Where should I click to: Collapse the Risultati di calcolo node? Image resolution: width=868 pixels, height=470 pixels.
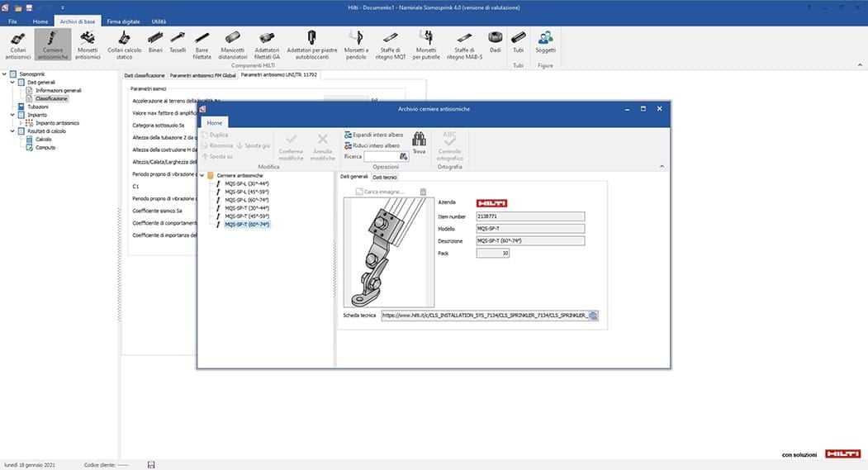click(12, 131)
